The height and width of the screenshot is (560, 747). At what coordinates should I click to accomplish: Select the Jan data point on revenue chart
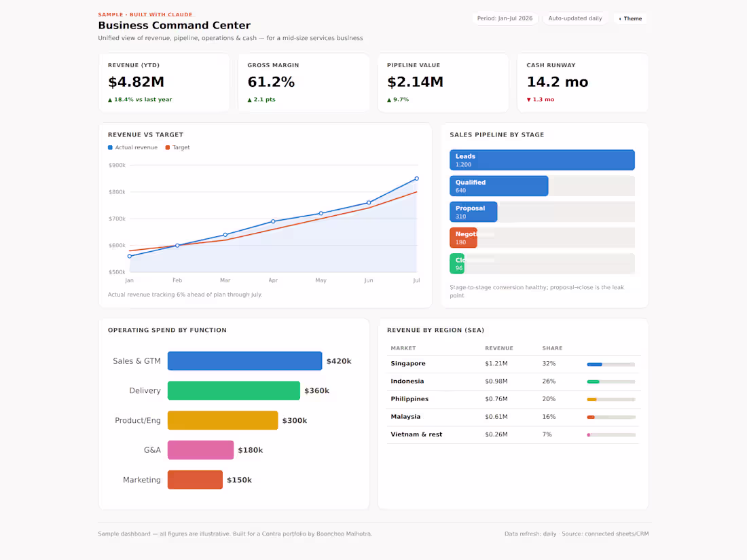click(x=130, y=256)
